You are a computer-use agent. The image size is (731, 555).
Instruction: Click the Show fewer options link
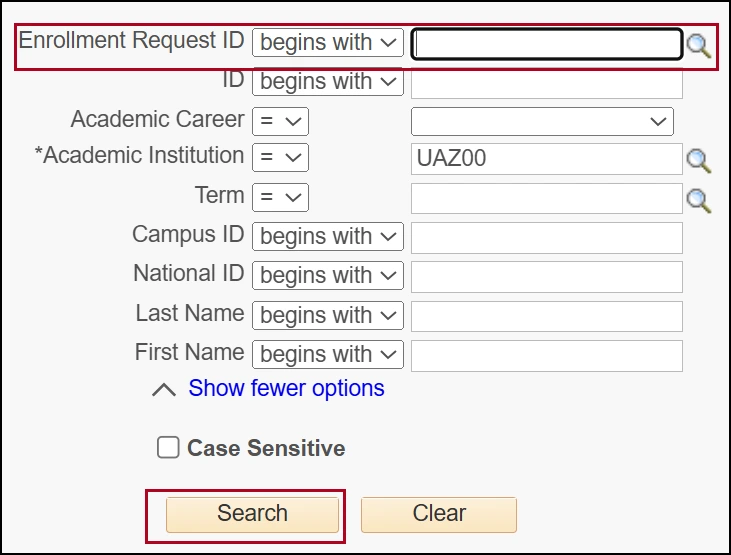pyautogui.click(x=286, y=388)
